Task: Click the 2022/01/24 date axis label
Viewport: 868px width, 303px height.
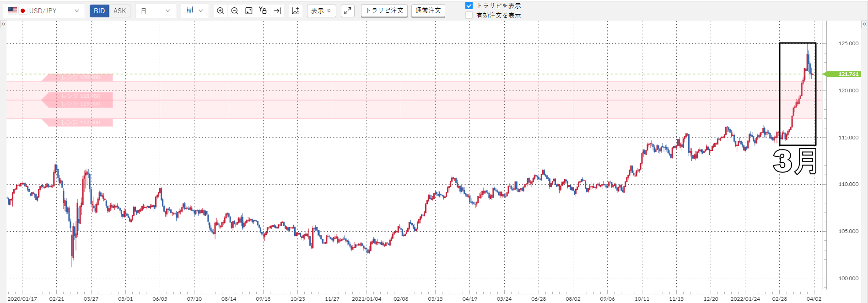Action: [745, 299]
